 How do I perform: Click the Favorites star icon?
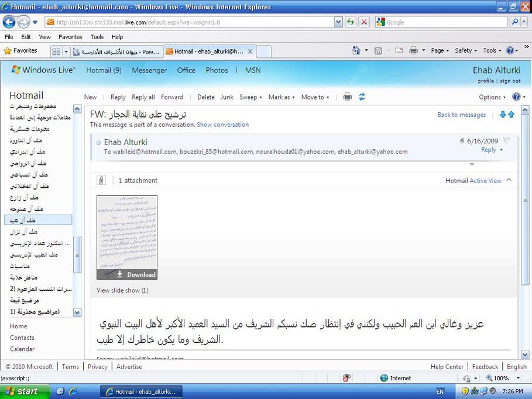click(x=8, y=51)
